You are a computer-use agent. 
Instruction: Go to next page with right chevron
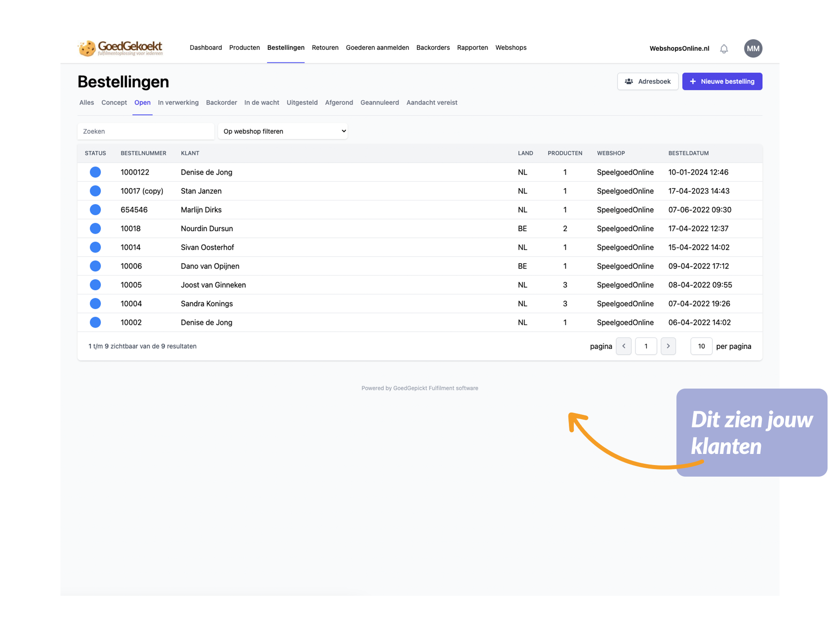(x=668, y=346)
